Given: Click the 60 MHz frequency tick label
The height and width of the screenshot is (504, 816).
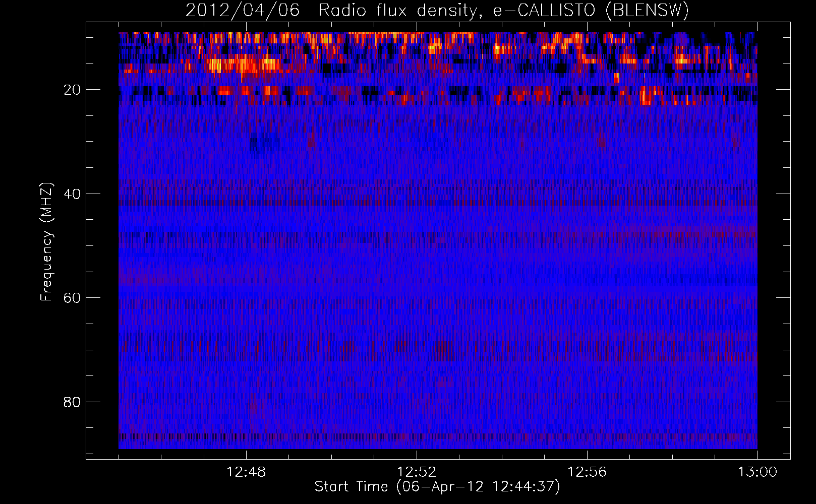Looking at the screenshot, I should [x=73, y=298].
